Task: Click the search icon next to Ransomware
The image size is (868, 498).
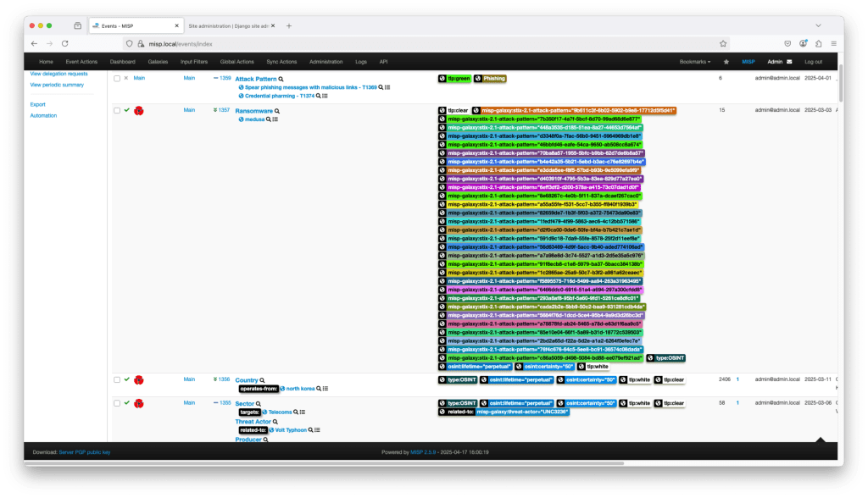Action: (x=277, y=111)
